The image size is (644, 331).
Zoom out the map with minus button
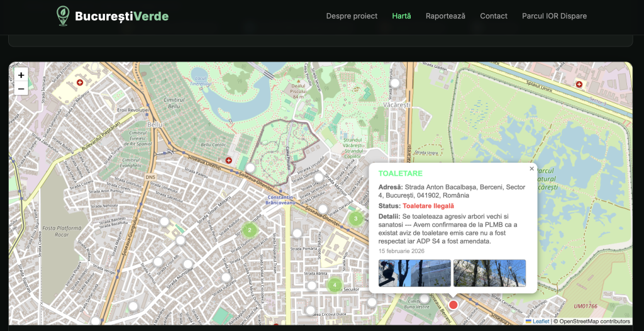pyautogui.click(x=21, y=89)
